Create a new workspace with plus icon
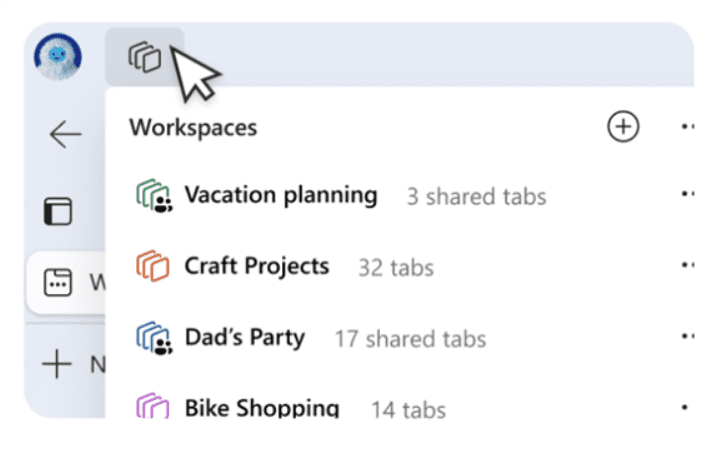The width and height of the screenshot is (728, 465). click(x=623, y=127)
